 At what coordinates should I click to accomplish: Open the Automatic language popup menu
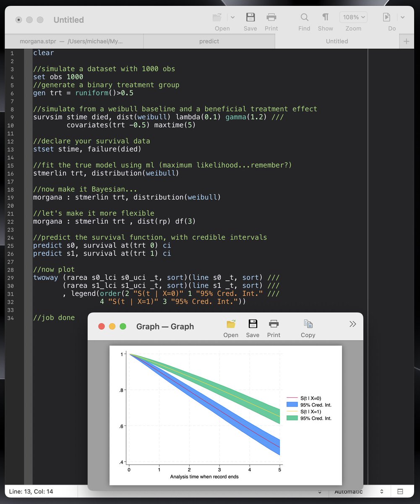click(x=359, y=491)
